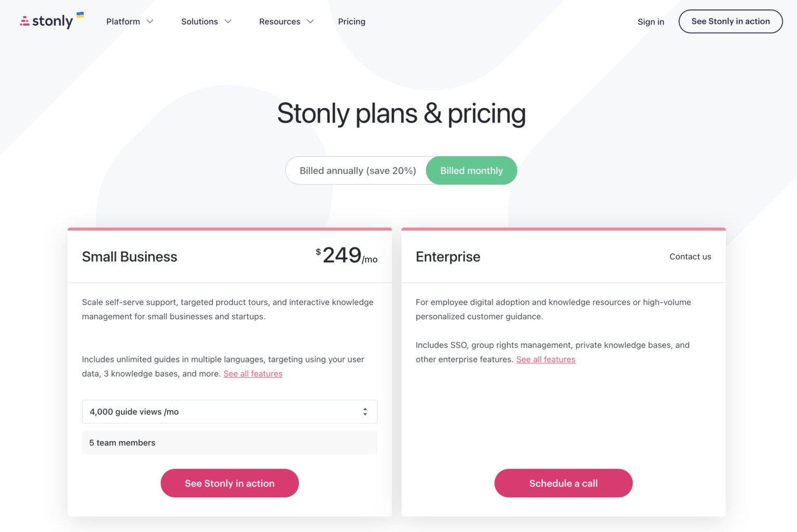
Task: Click Schedule a call for Enterprise
Action: [x=563, y=483]
